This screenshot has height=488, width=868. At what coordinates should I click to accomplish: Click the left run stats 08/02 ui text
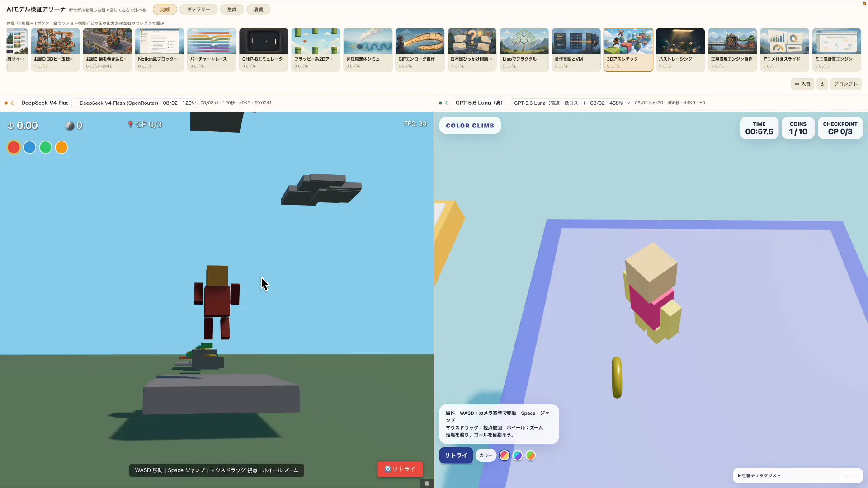236,103
